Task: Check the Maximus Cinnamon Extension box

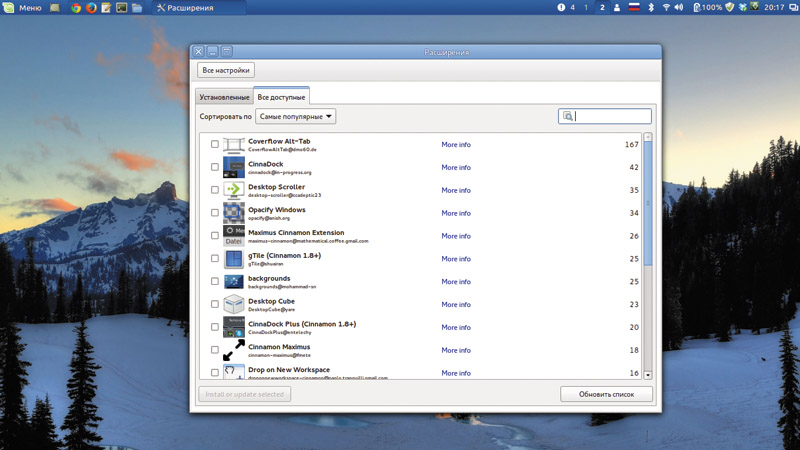Action: pos(215,236)
